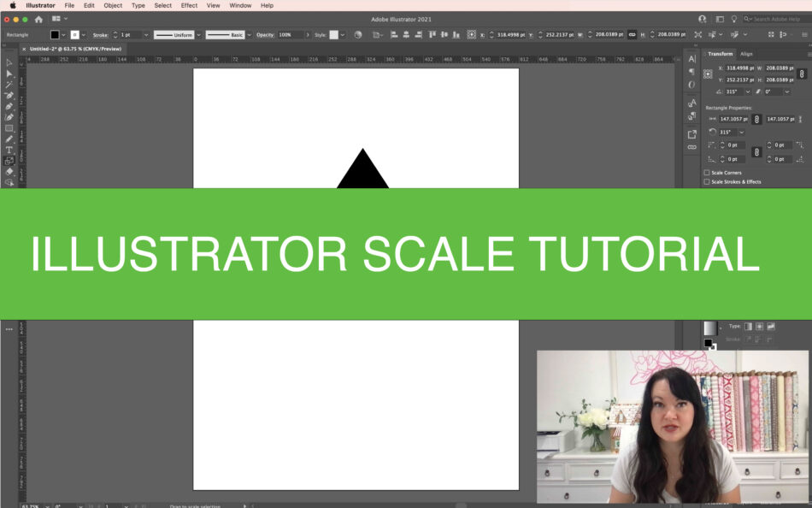Open the Effect menu
The width and height of the screenshot is (812, 508).
click(x=189, y=5)
